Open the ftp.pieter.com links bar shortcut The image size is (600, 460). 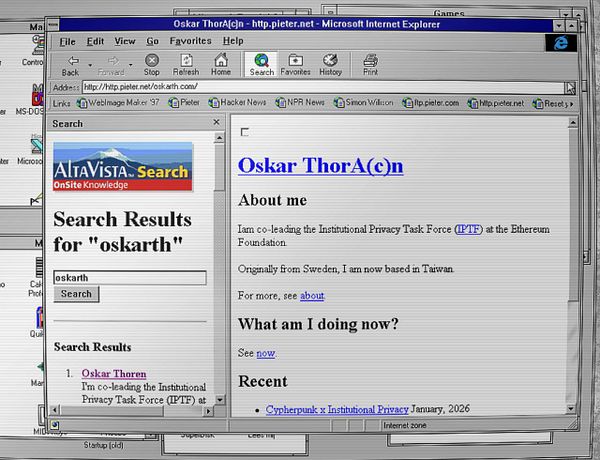tap(430, 103)
